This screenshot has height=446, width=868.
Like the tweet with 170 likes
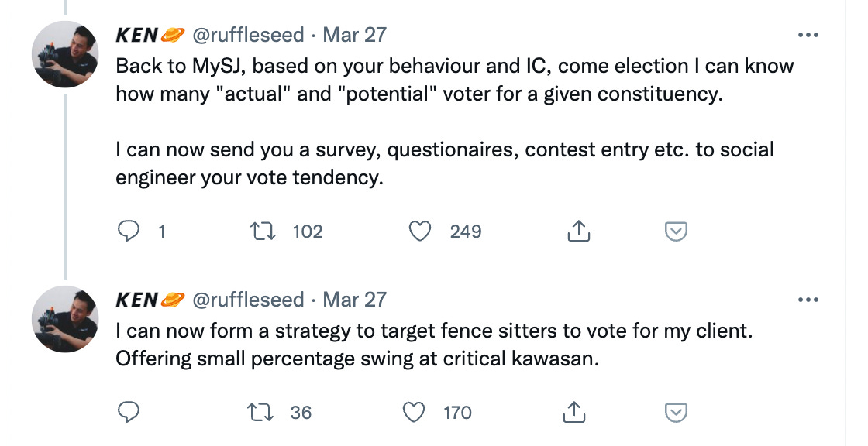tap(414, 412)
